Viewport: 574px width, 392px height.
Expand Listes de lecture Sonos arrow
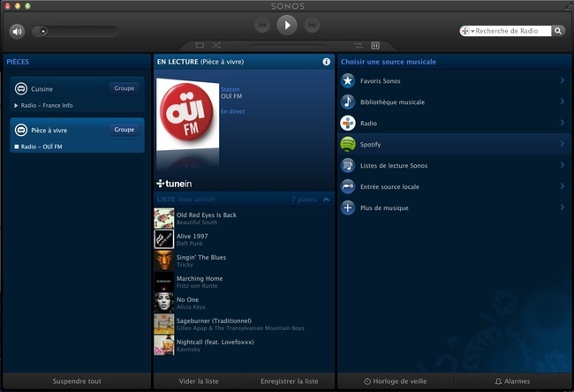click(563, 165)
